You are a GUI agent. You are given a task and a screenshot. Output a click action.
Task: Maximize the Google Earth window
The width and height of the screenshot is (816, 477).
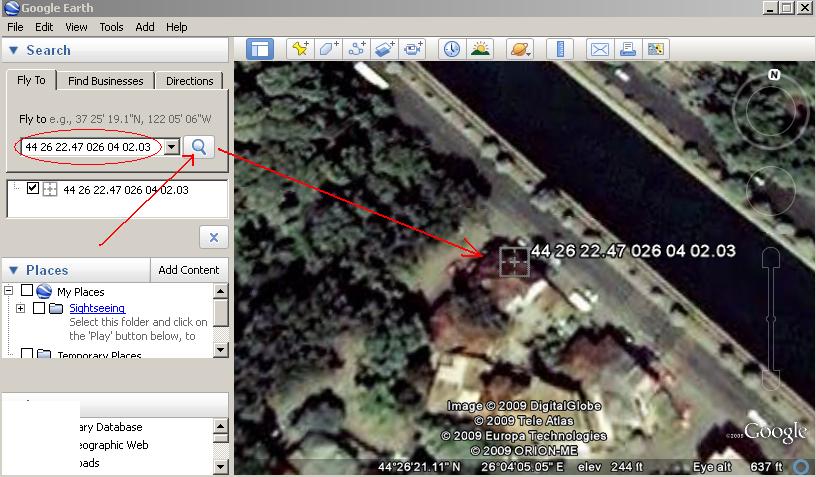pyautogui.click(x=787, y=8)
